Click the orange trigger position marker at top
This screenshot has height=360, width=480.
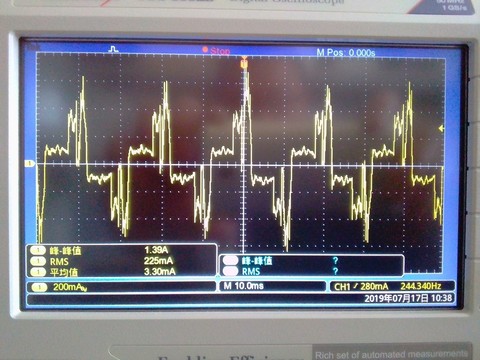(244, 63)
